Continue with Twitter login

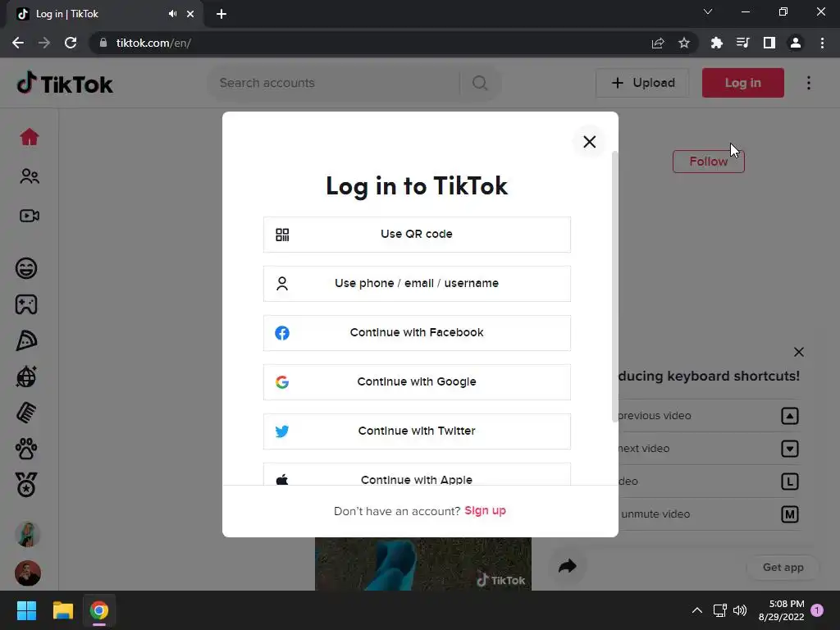tap(417, 431)
